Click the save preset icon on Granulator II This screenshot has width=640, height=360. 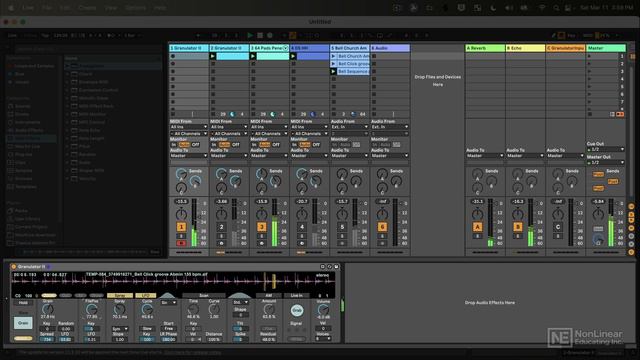pyautogui.click(x=336, y=267)
